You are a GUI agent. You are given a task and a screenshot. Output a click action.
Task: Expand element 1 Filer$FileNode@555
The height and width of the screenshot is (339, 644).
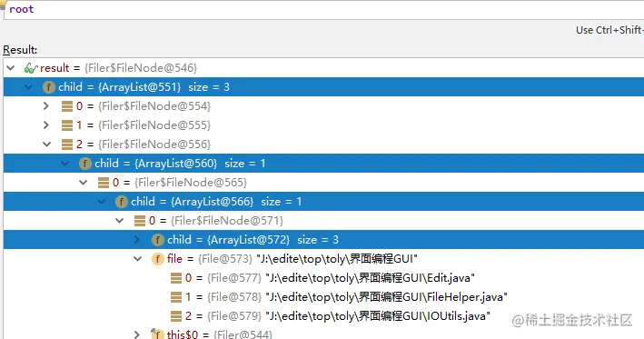coord(46,125)
